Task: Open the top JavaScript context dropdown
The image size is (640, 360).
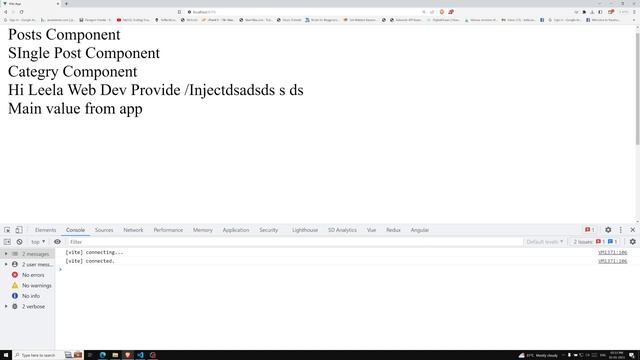Action: pyautogui.click(x=38, y=242)
